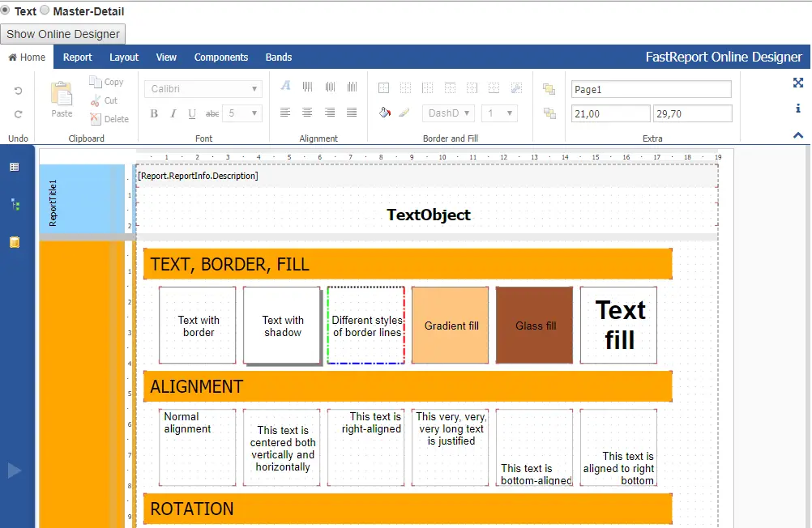Image resolution: width=812 pixels, height=528 pixels.
Task: Center text horizontally
Action: click(307, 113)
